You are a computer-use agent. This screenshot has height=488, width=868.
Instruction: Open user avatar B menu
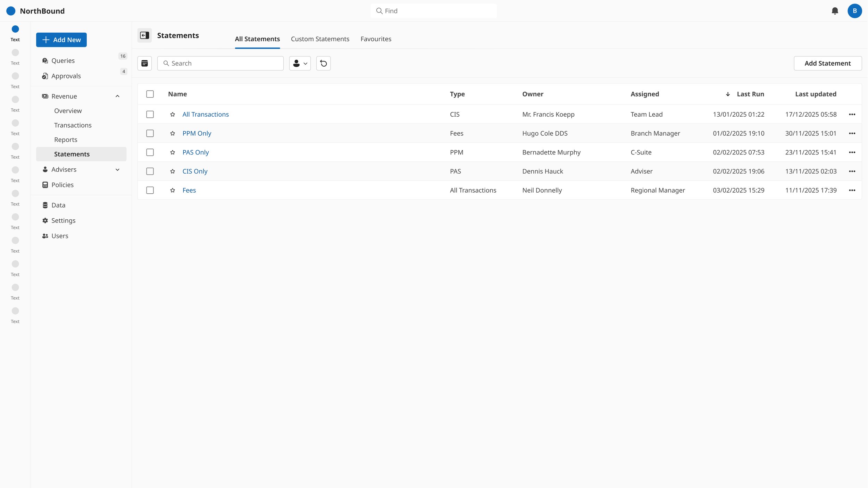tap(854, 11)
